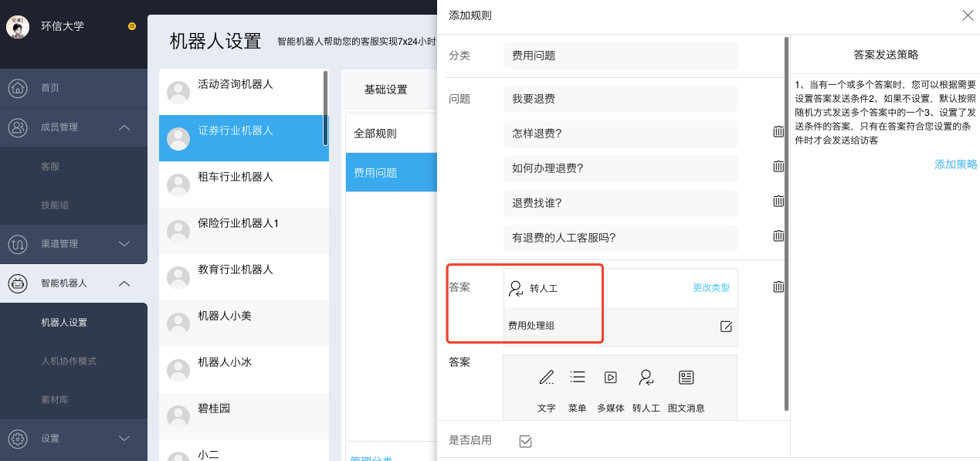
Task: Pick the 多媒体 multimedia answer icon
Action: pyautogui.click(x=610, y=378)
